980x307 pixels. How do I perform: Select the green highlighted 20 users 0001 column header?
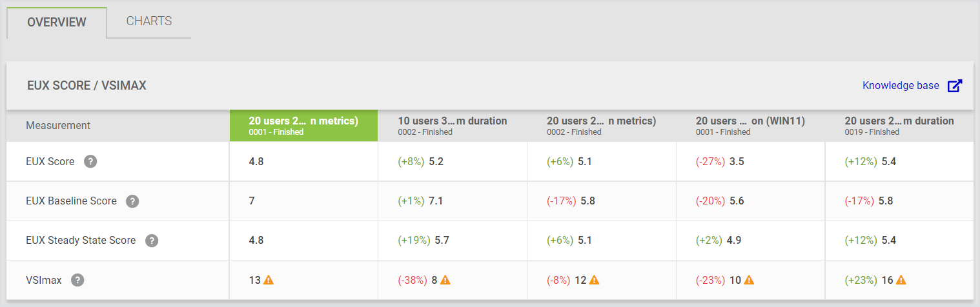coord(303,125)
